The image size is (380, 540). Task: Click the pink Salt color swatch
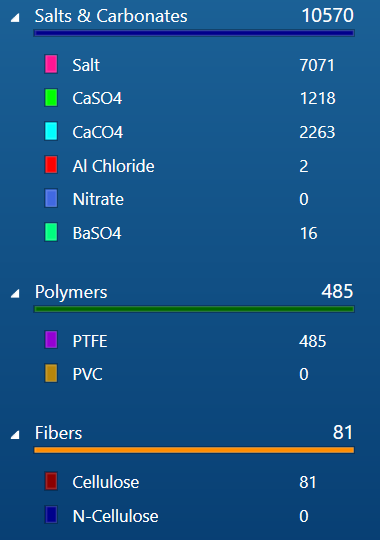coord(51,64)
